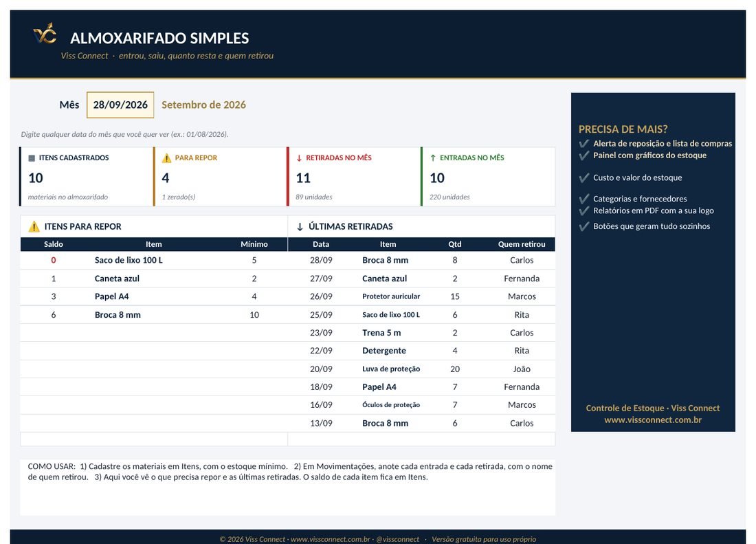756x544 pixels.
Task: Click the 220 unidades text under Entradas
Action: (x=449, y=197)
